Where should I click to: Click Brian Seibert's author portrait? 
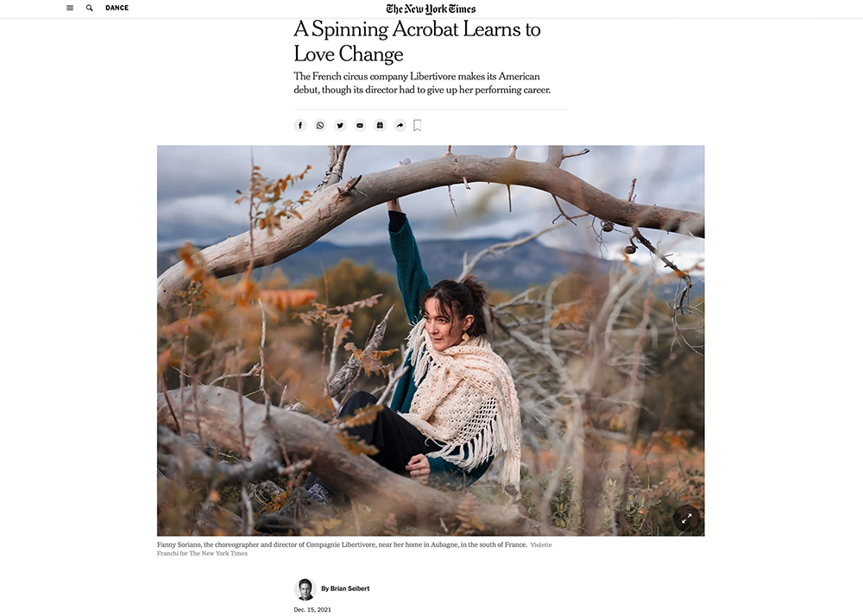pyautogui.click(x=305, y=589)
